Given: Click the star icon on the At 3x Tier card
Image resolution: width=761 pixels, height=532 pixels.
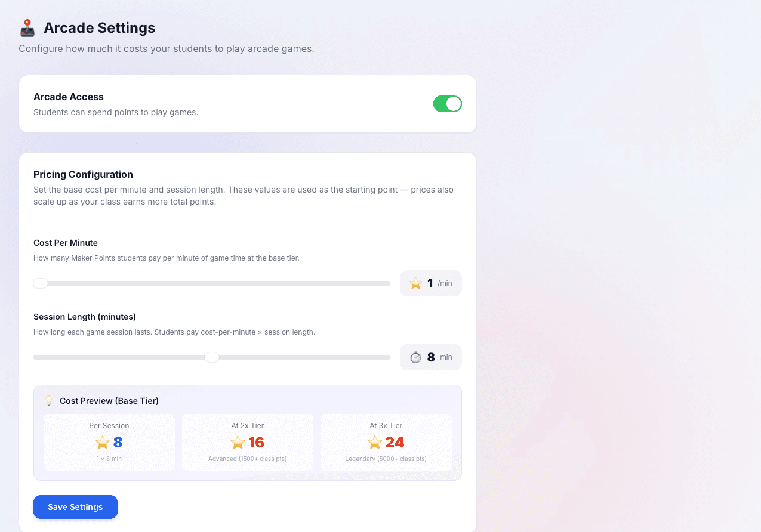Looking at the screenshot, I should tap(375, 443).
